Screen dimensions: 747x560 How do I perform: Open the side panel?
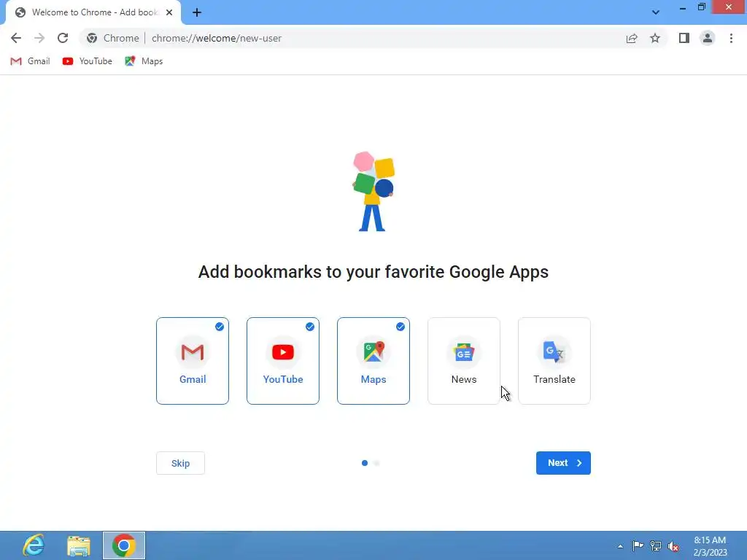point(684,38)
